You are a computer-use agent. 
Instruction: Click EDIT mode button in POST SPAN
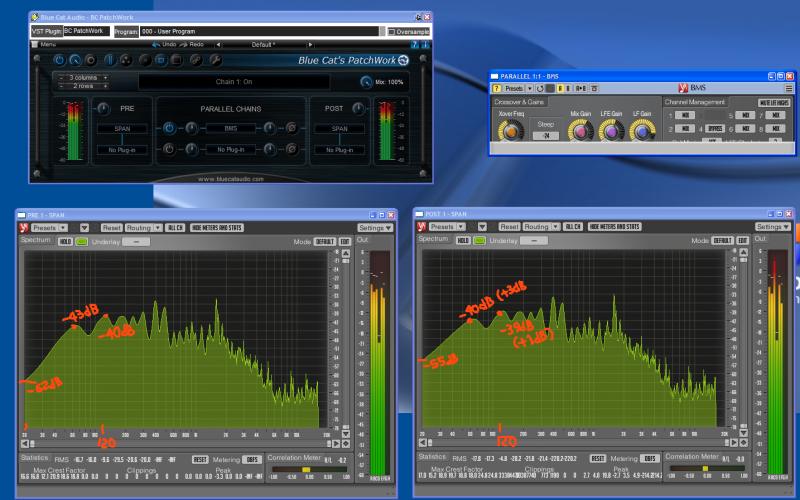(743, 240)
